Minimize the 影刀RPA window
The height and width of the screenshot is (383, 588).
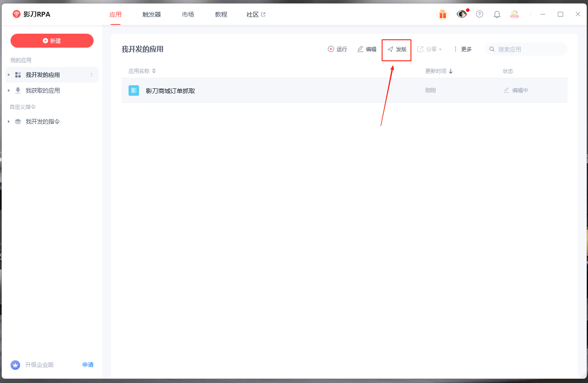click(x=543, y=14)
